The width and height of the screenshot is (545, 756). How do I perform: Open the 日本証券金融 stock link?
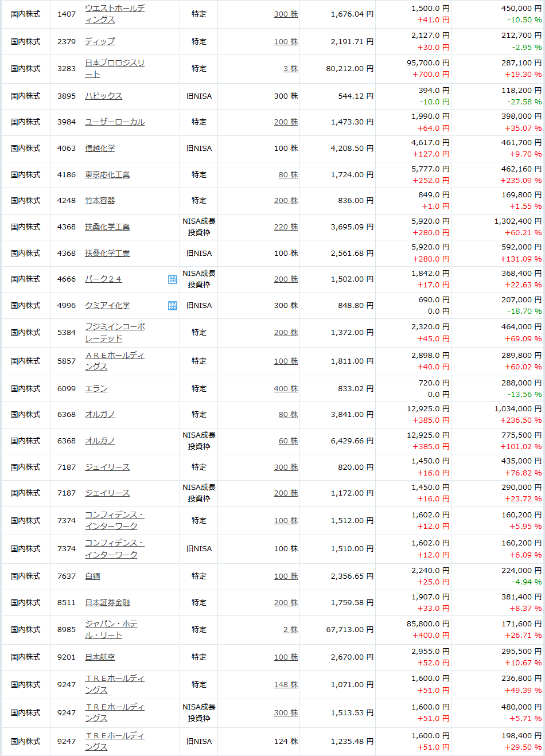tap(107, 602)
